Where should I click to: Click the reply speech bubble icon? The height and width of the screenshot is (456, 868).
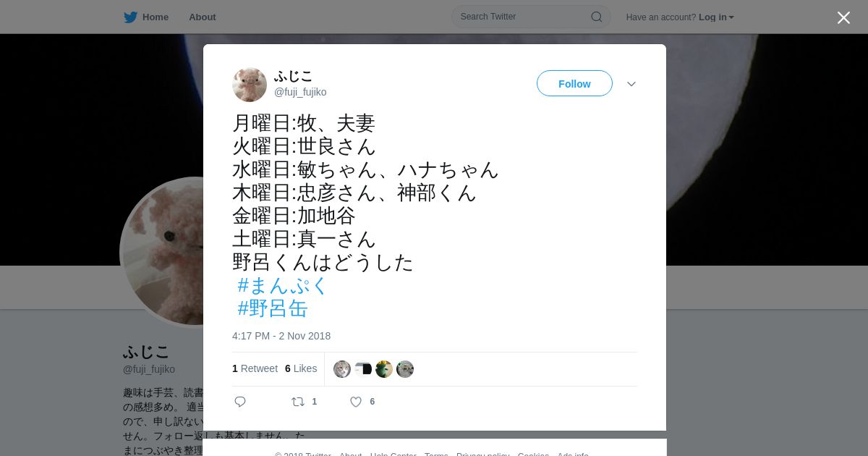point(240,402)
